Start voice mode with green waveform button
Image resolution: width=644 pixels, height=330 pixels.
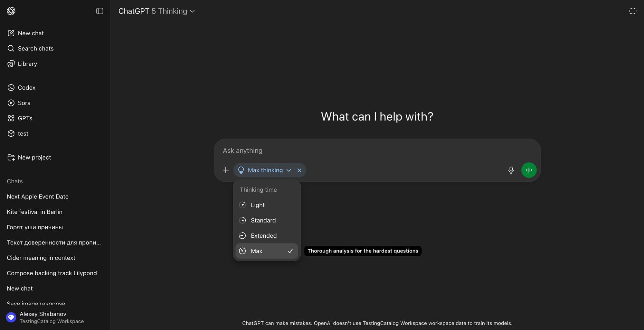coord(529,170)
